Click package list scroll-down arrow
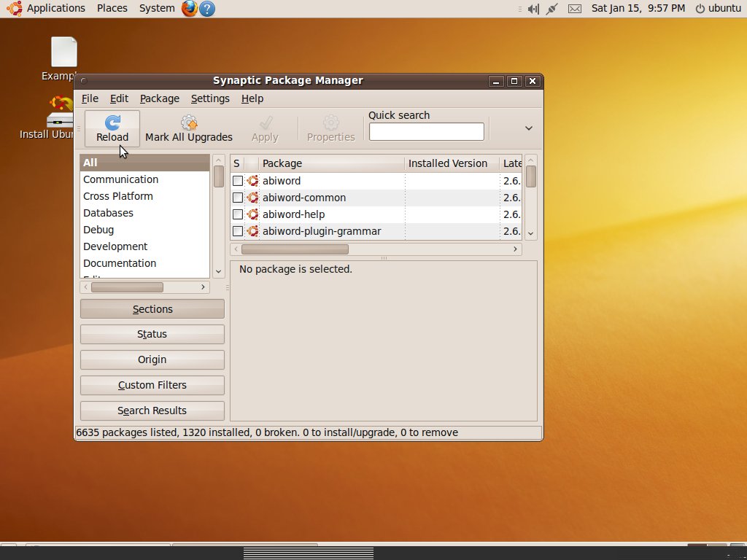Image resolution: width=747 pixels, height=560 pixels. (x=531, y=233)
